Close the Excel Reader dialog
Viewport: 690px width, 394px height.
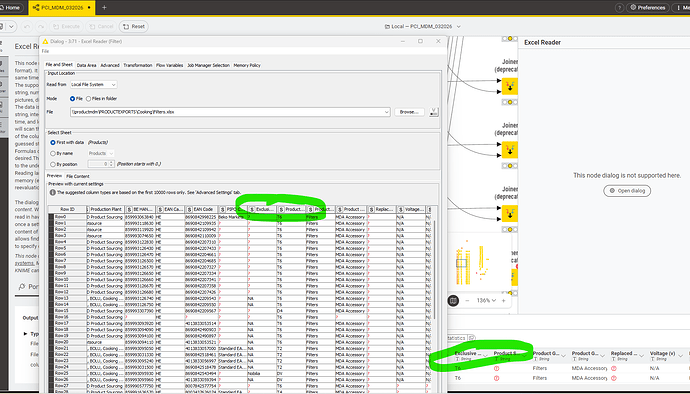pos(438,41)
